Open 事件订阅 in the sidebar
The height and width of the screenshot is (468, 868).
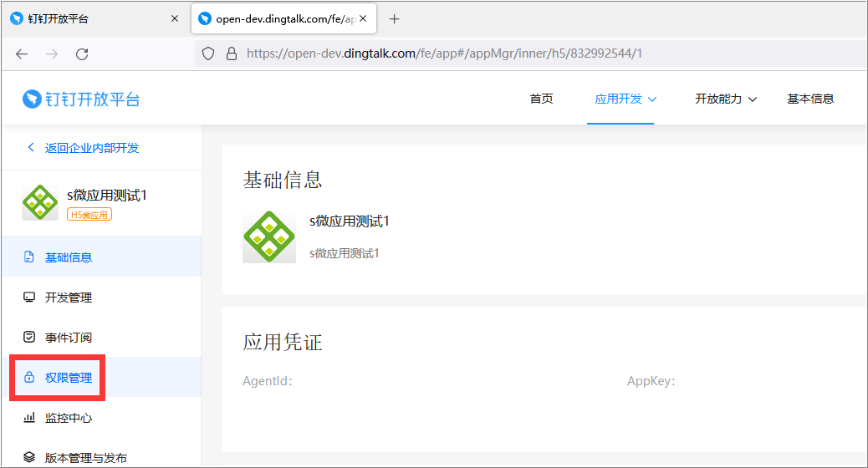101,337
